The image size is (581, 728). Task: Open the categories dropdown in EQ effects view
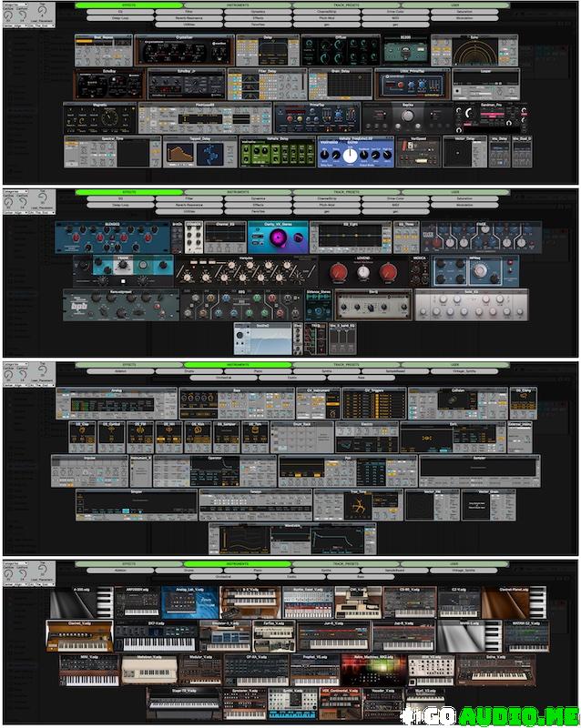click(x=15, y=191)
